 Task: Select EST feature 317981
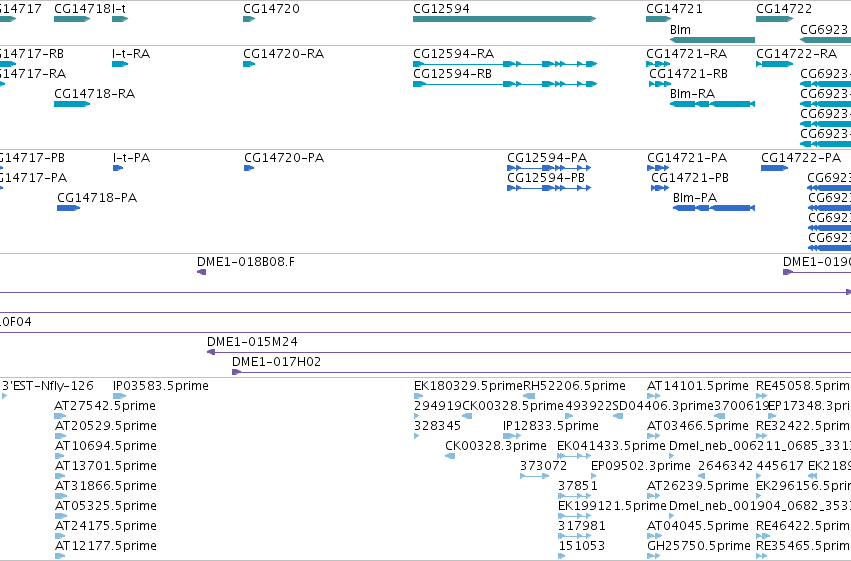[574, 537]
